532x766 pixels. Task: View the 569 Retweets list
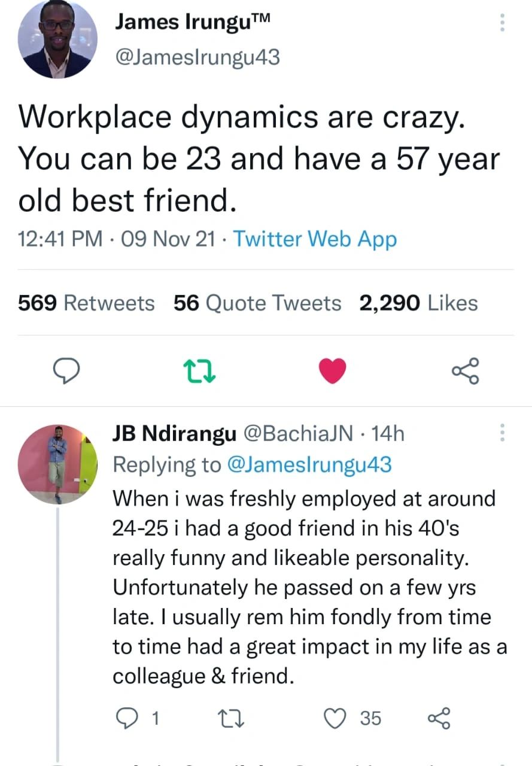coord(86,303)
